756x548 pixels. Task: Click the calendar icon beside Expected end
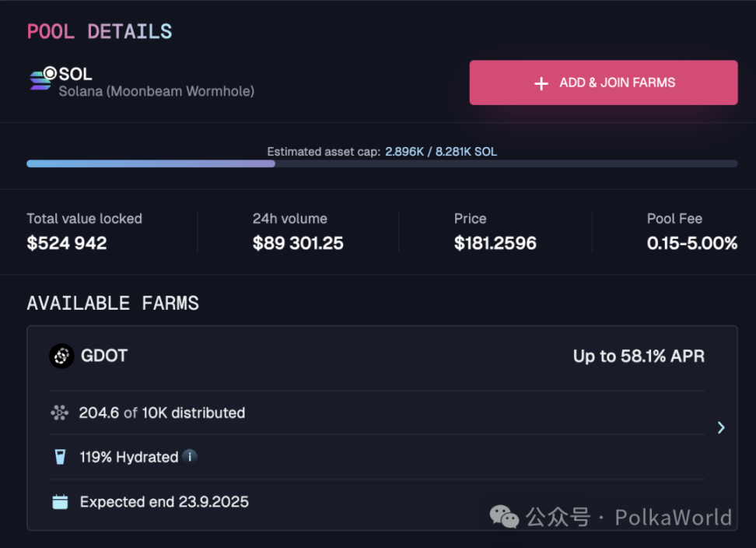61,501
